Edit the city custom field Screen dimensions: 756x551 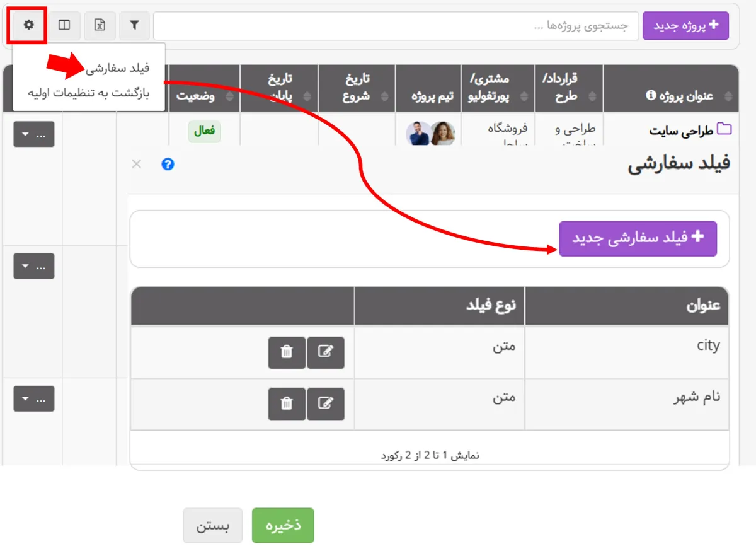click(325, 352)
